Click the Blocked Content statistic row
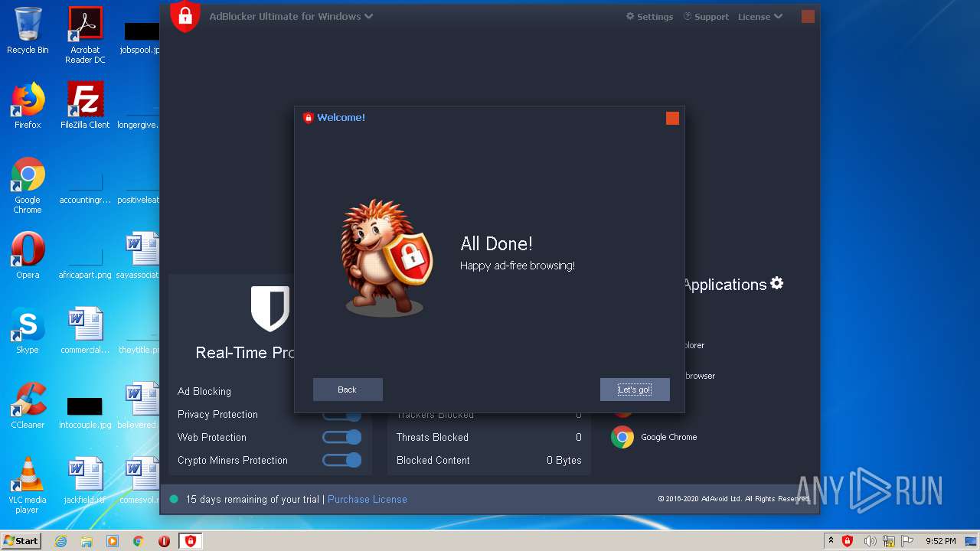Viewport: 980px width, 551px height. [x=488, y=460]
